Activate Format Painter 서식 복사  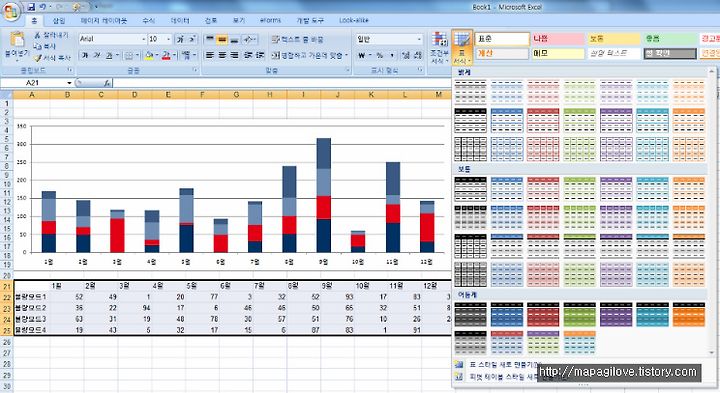(x=52, y=58)
